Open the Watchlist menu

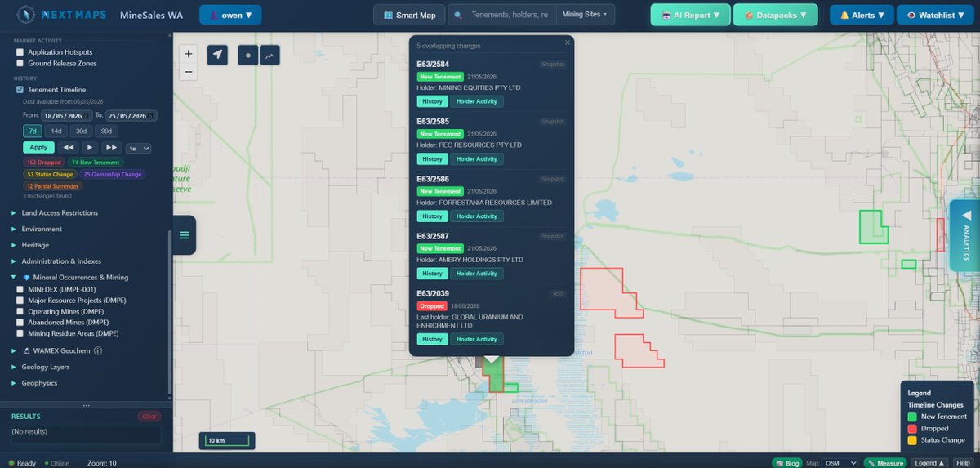tap(935, 15)
